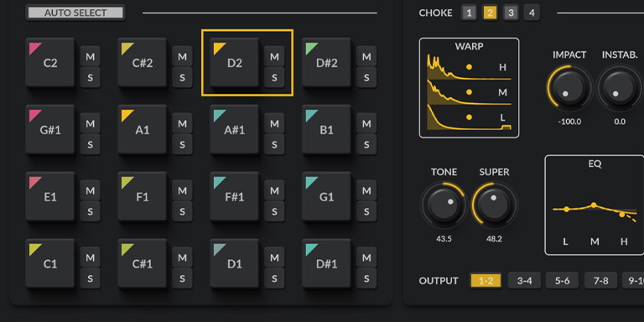Choose the C#1 pad

[142, 263]
